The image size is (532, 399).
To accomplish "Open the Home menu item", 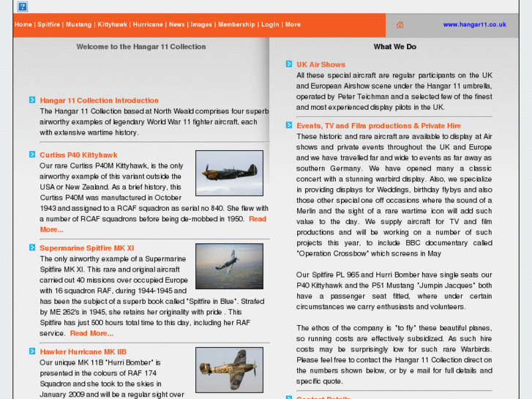I will click(23, 24).
